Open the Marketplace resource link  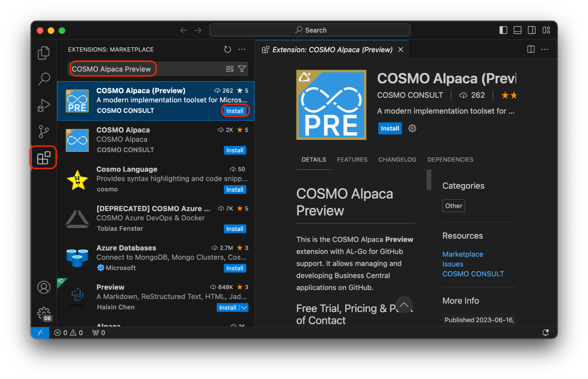(x=463, y=254)
